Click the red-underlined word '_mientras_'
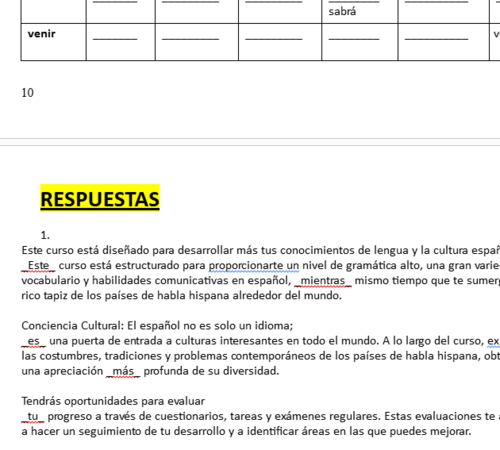The width and height of the screenshot is (500, 450). 323,281
